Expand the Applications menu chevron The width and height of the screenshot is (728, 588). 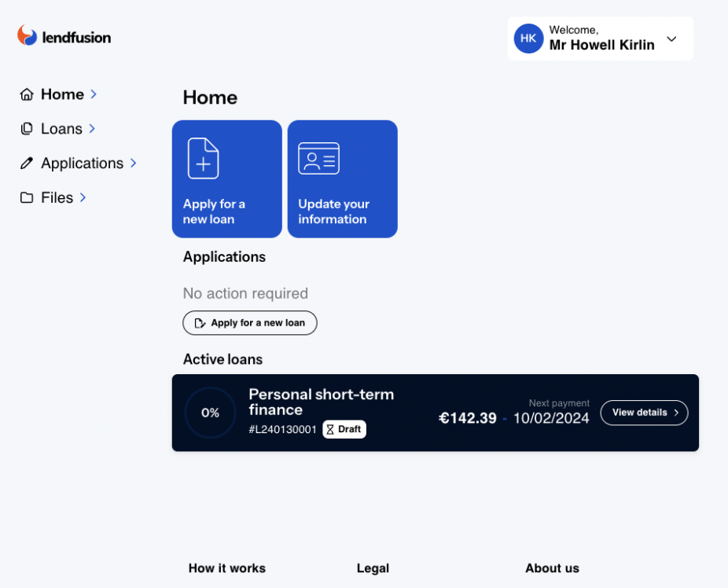[133, 164]
